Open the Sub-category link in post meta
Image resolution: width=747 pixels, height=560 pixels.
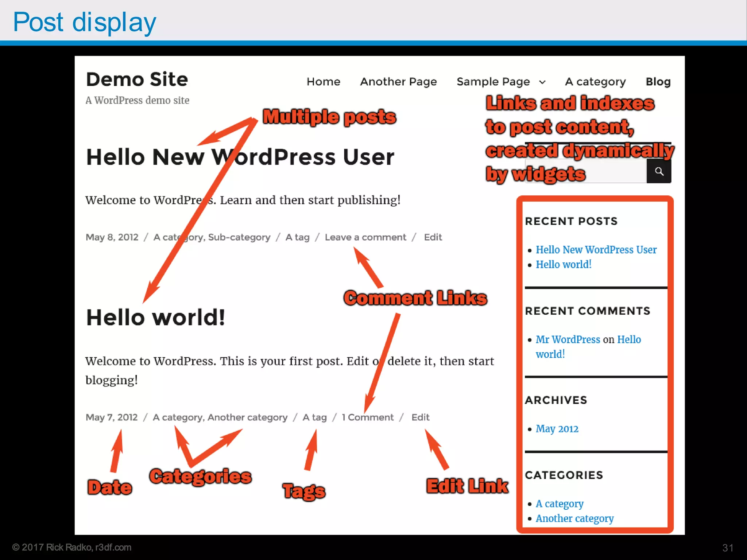point(239,237)
